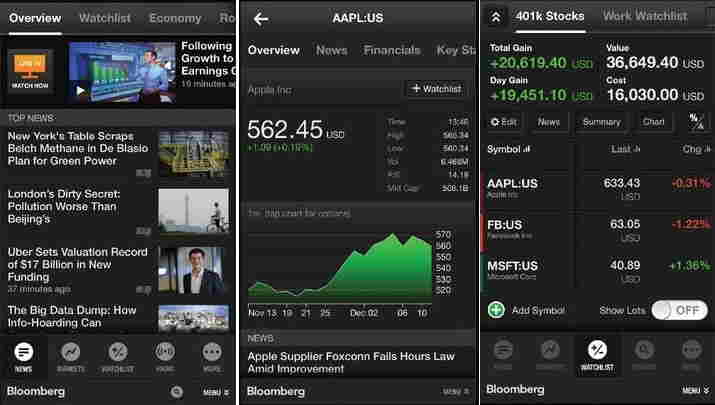
Task: Switch to the Financials tab
Action: coord(392,50)
